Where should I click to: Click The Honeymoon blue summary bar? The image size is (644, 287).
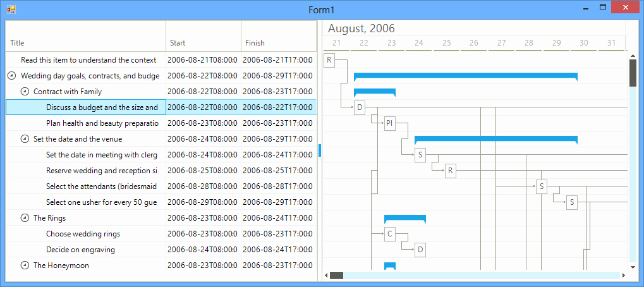pos(390,266)
